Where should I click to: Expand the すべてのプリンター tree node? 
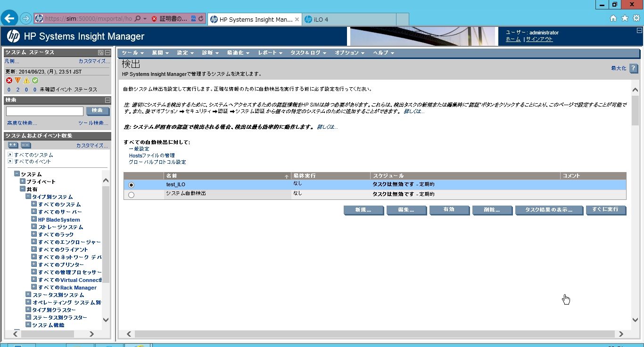[34, 264]
